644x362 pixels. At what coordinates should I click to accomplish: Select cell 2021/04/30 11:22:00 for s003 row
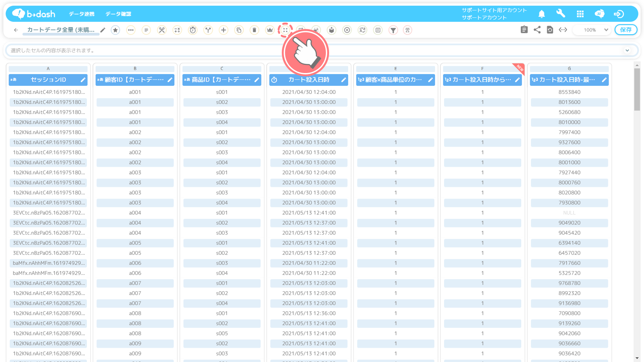click(x=309, y=263)
